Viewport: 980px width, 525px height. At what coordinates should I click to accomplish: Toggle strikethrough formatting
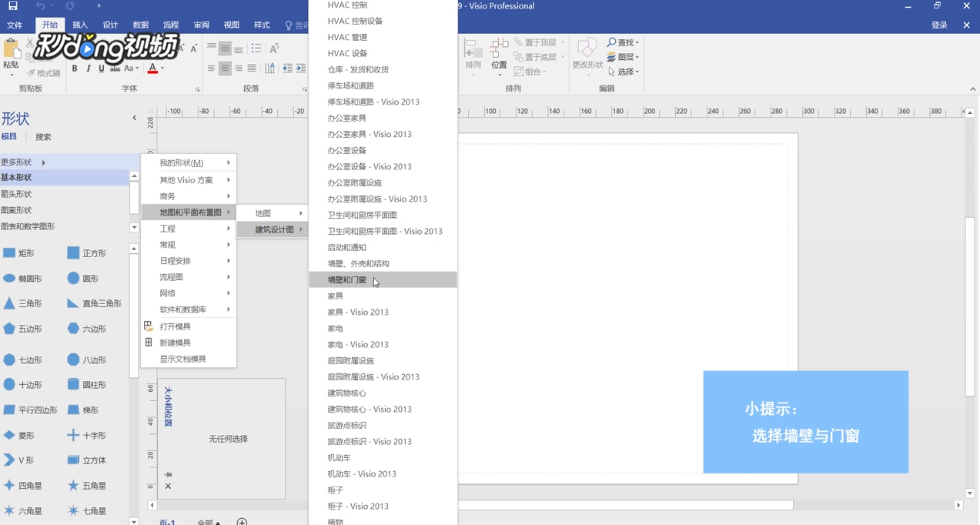(115, 69)
